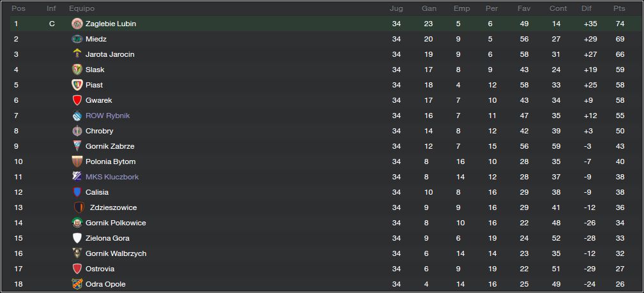This screenshot has width=644, height=293.
Task: Sort standings by Dif column header
Action: pos(586,8)
